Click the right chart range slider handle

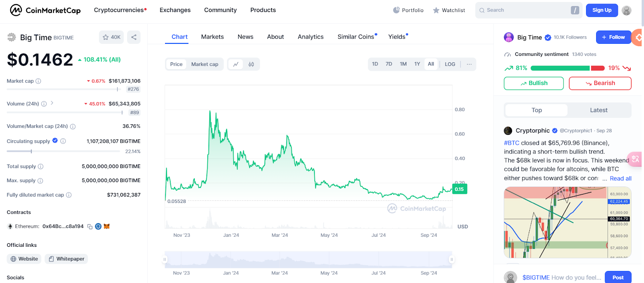(452, 260)
